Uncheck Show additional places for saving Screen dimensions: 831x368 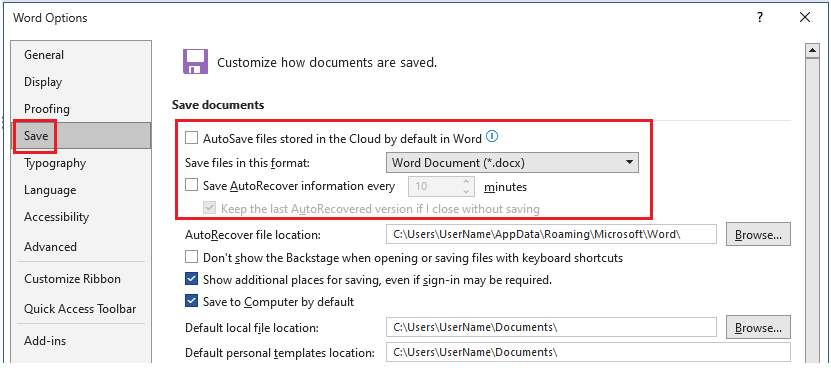coord(191,279)
